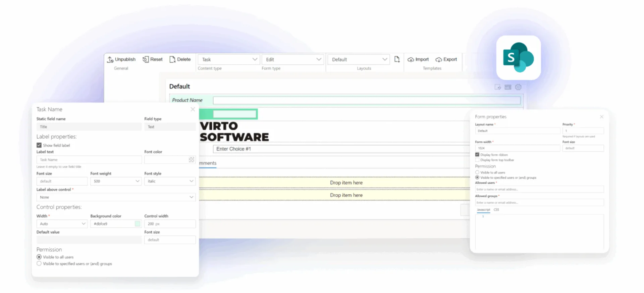Click the edit form icon beside Default heading
This screenshot has width=644, height=293.
pos(498,87)
